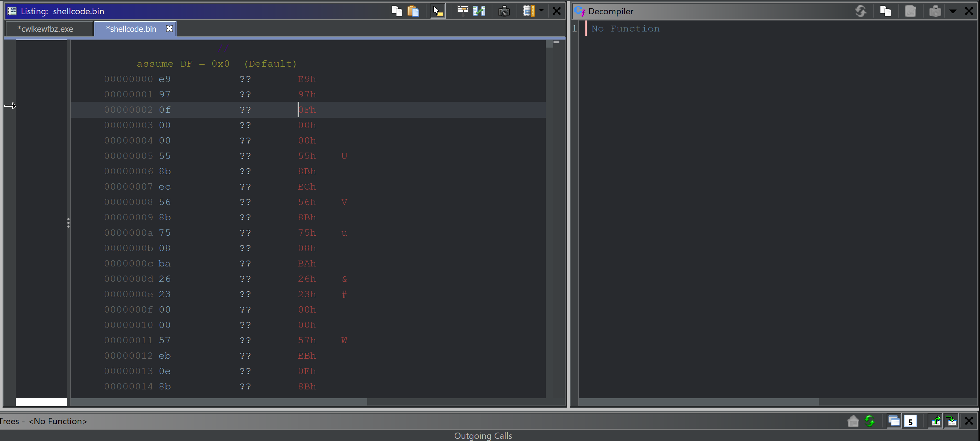Refresh the call tree with green arrows
The height and width of the screenshot is (441, 980).
(870, 421)
